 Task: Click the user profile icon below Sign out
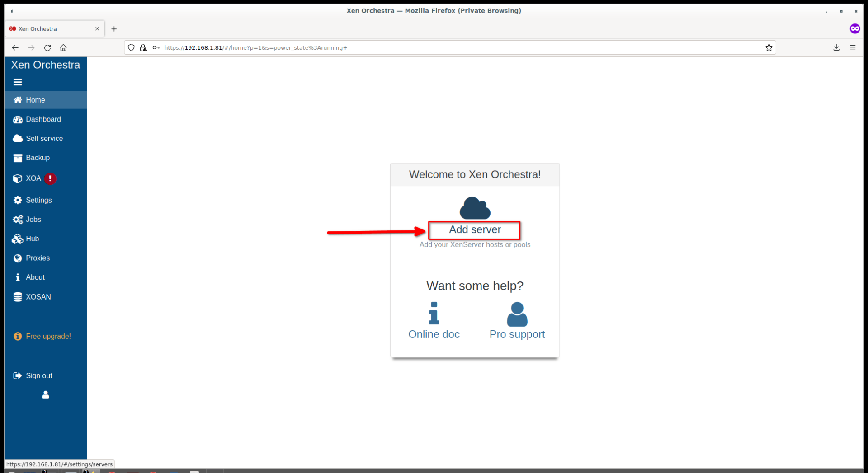click(45, 395)
